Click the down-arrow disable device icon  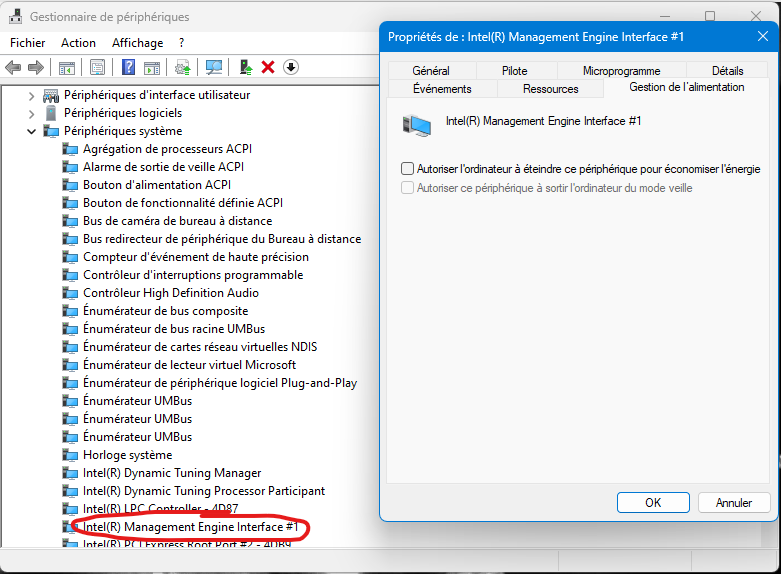pos(291,67)
